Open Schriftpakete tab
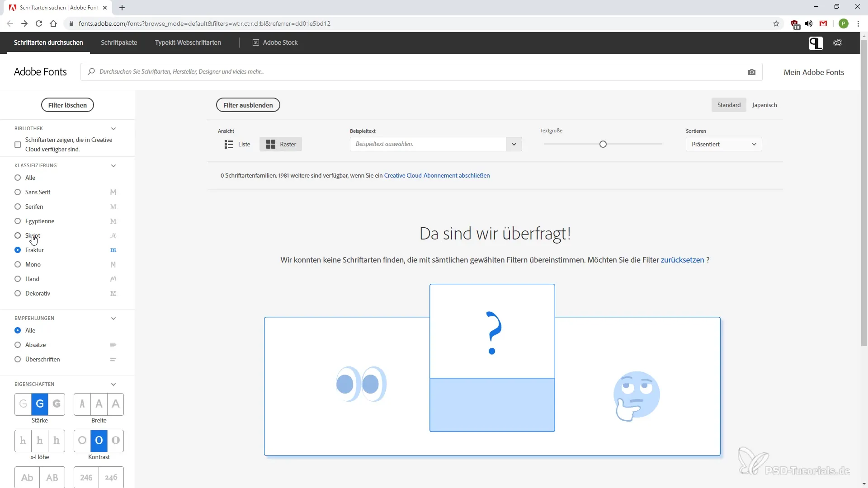Image resolution: width=868 pixels, height=488 pixels. tap(119, 42)
